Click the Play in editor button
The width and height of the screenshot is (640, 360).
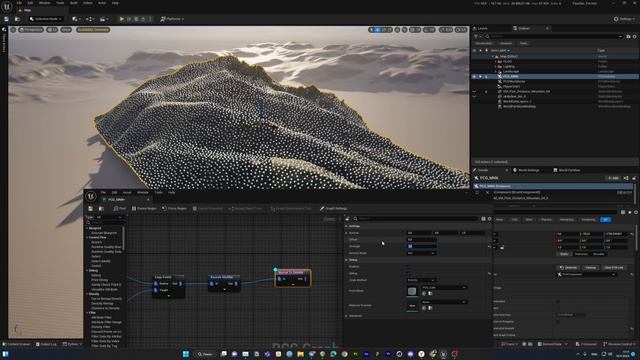click(x=122, y=19)
